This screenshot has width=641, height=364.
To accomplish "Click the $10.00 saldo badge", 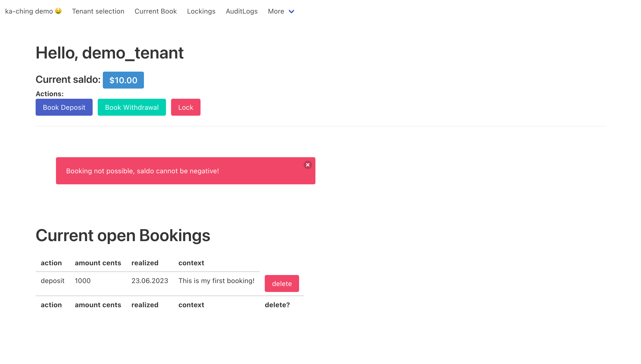I will point(123,80).
